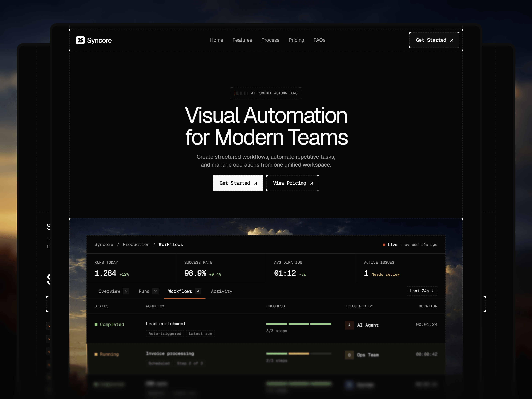Click the Status column header
Image resolution: width=532 pixels, height=399 pixels.
tap(101, 306)
